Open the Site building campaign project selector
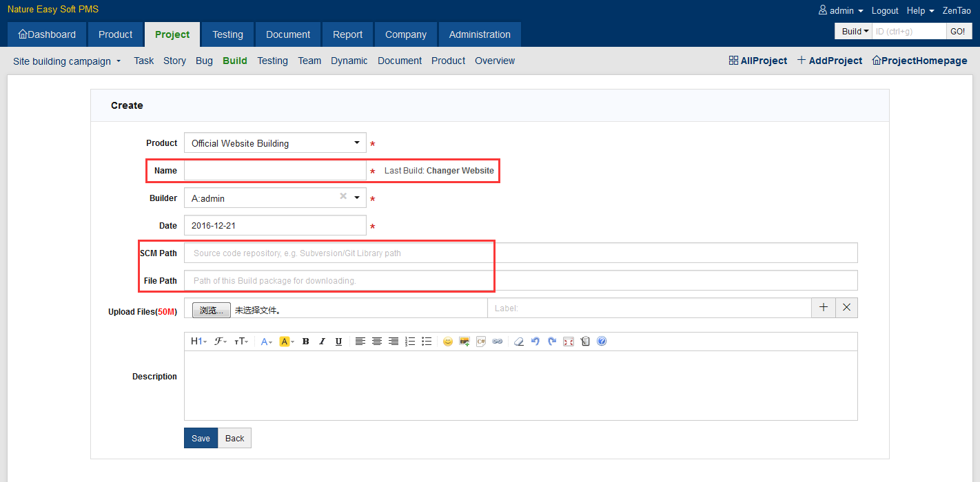The height and width of the screenshot is (482, 980). tap(67, 61)
